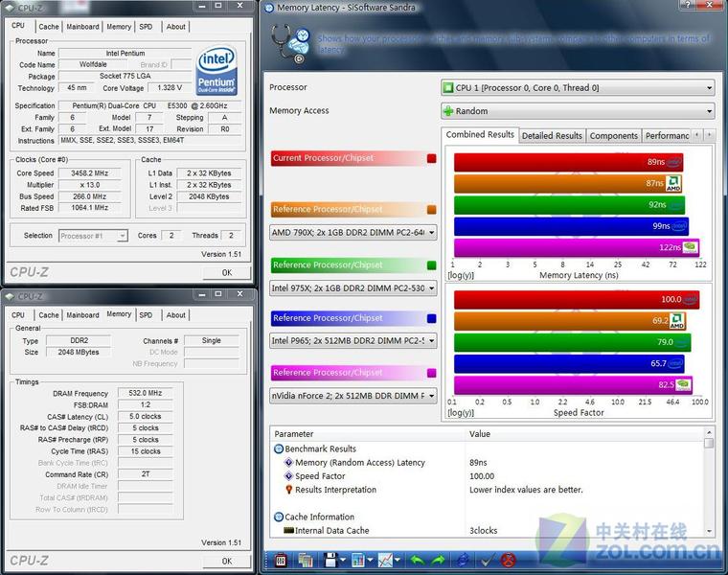Click the DRAM Frequency 532.0 MHz field
This screenshot has width=728, height=575.
click(x=146, y=393)
